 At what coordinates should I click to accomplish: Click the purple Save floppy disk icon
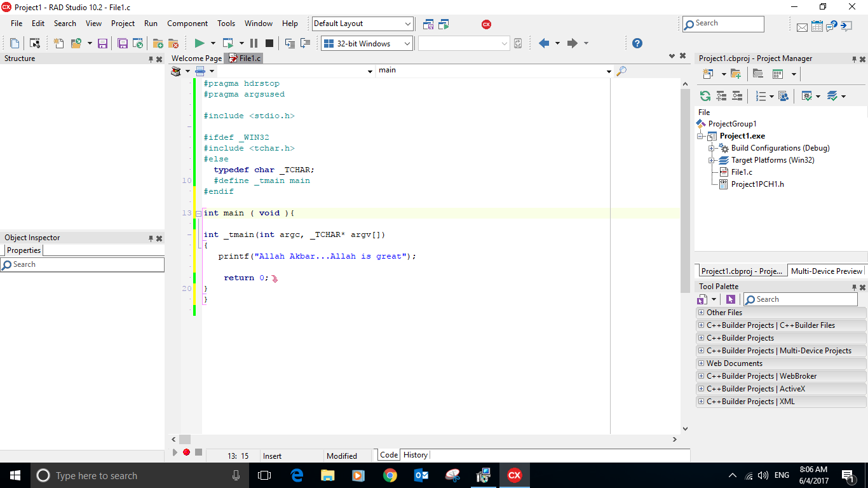coord(102,43)
